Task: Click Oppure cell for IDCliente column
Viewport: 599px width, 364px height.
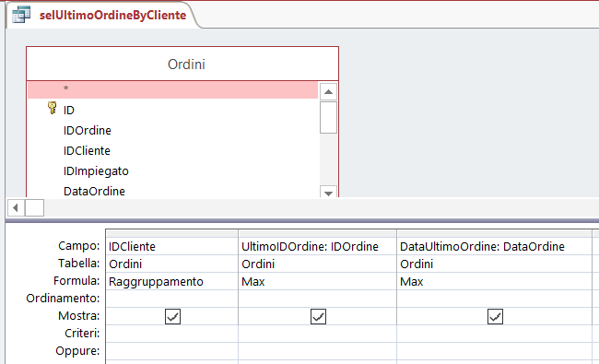Action: coord(172,351)
